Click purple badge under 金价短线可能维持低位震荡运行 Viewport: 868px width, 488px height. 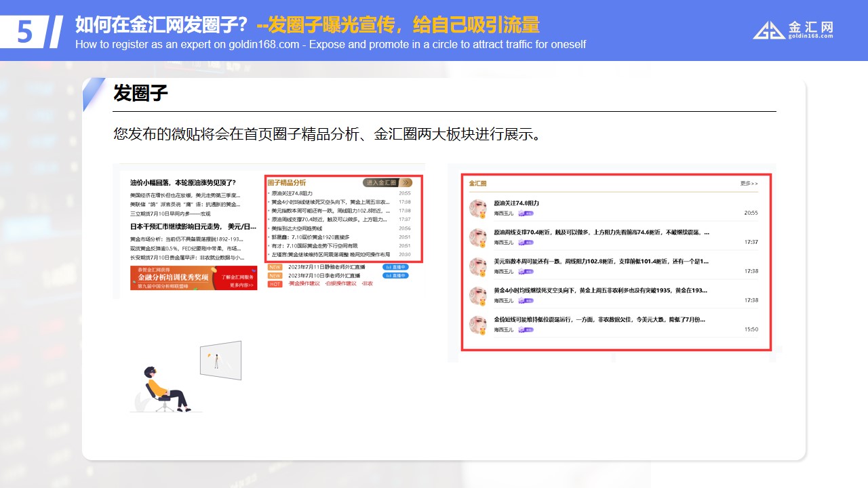(x=526, y=330)
